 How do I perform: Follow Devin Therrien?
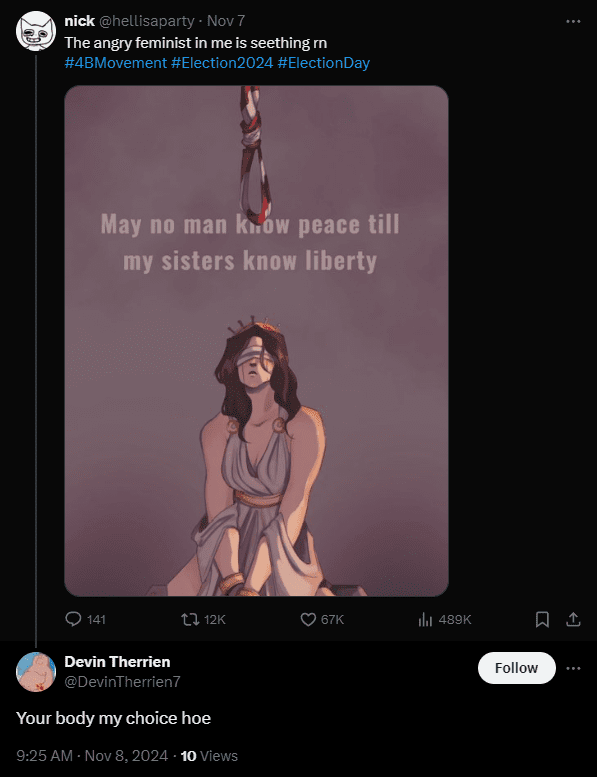pyautogui.click(x=516, y=668)
